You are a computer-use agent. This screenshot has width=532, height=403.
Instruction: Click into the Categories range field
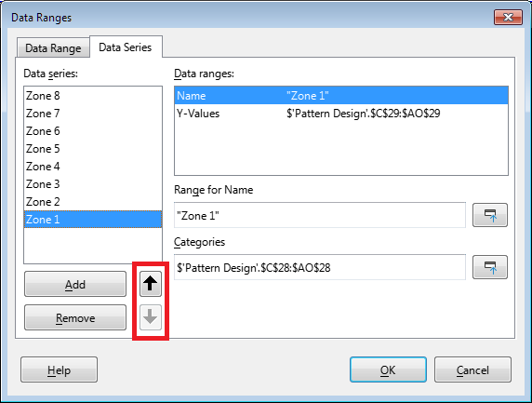click(x=320, y=267)
